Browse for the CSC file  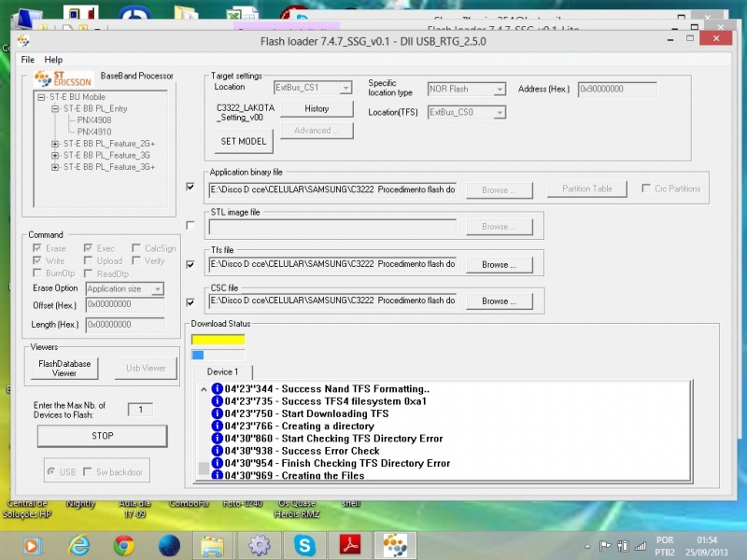point(499,301)
